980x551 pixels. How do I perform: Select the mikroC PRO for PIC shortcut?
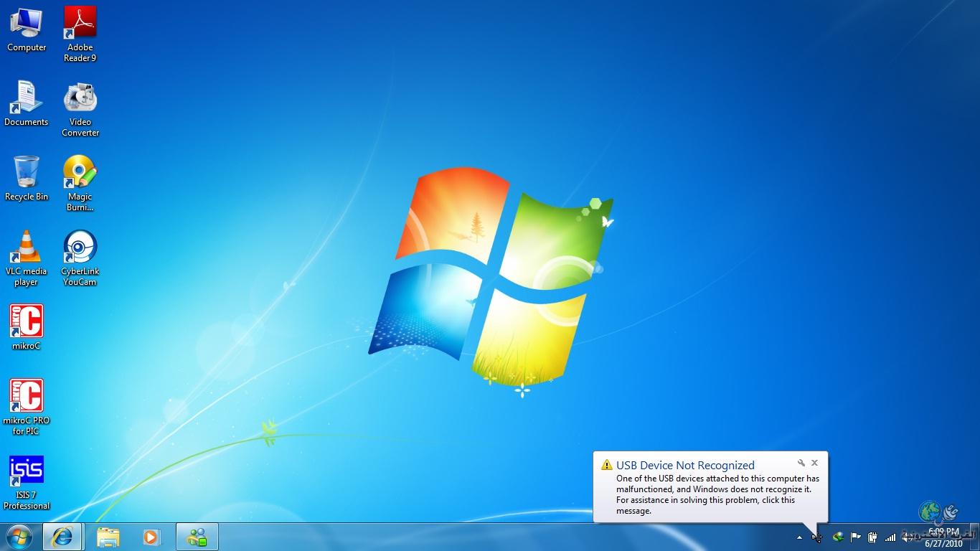[x=27, y=408]
